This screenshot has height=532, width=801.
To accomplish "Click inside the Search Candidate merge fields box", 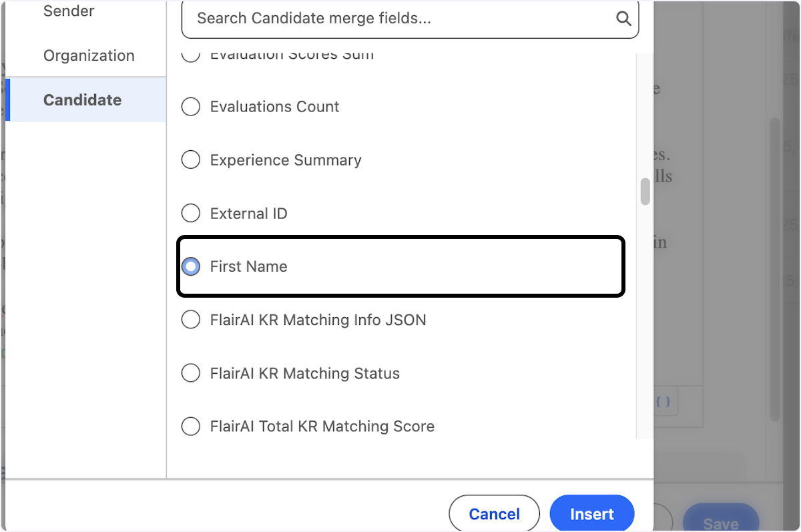I will (400, 19).
